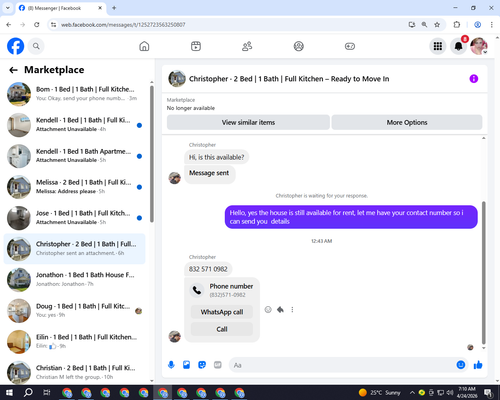The height and width of the screenshot is (400, 500).
Task: Click the browser back arrow
Action: pos(9,25)
